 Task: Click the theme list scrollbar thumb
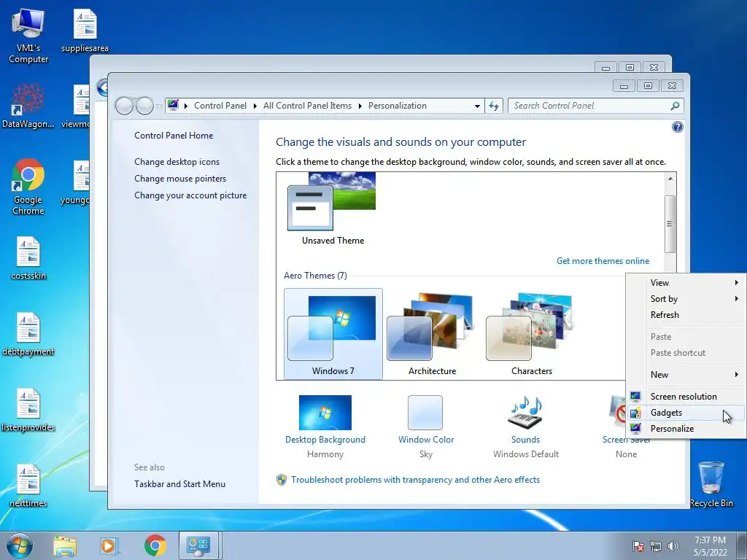click(x=670, y=224)
